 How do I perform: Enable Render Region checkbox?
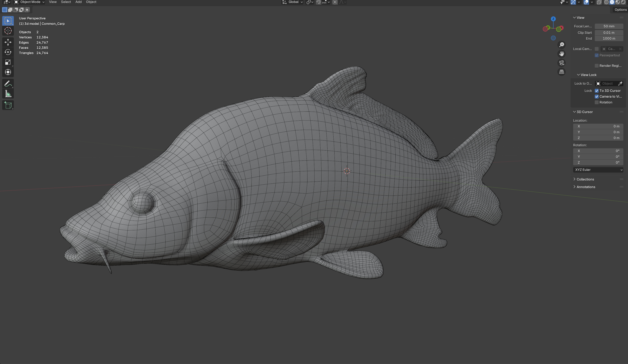597,66
